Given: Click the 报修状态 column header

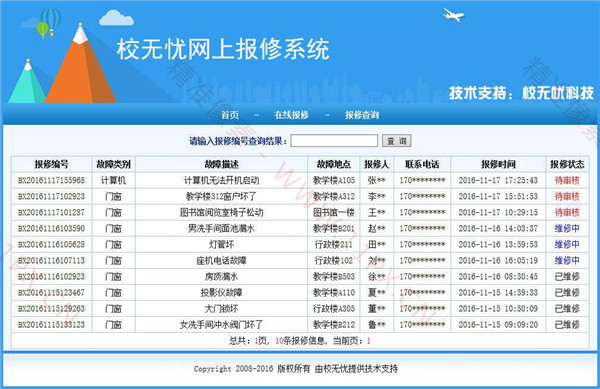Looking at the screenshot, I should [x=567, y=164].
